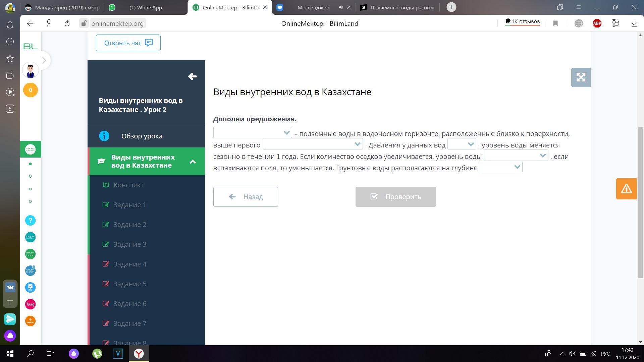
Task: Click the page reload icon
Action: pos(67,23)
